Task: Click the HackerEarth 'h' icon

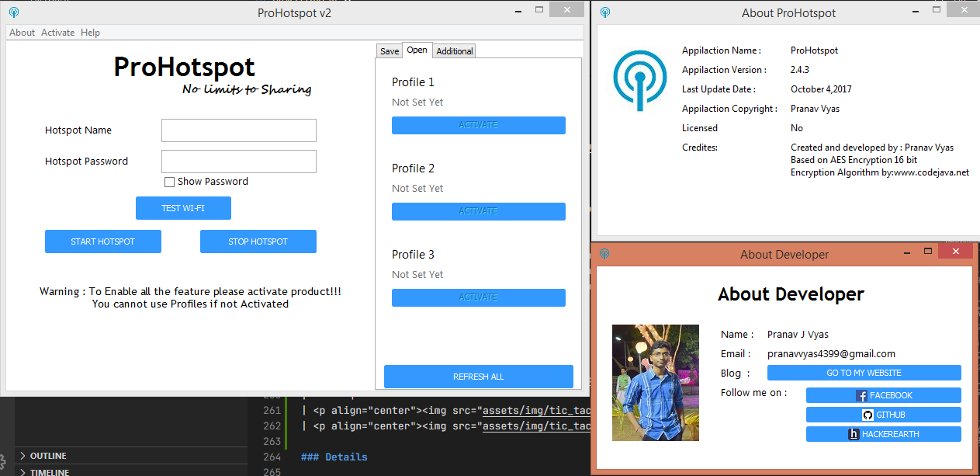Action: point(854,434)
